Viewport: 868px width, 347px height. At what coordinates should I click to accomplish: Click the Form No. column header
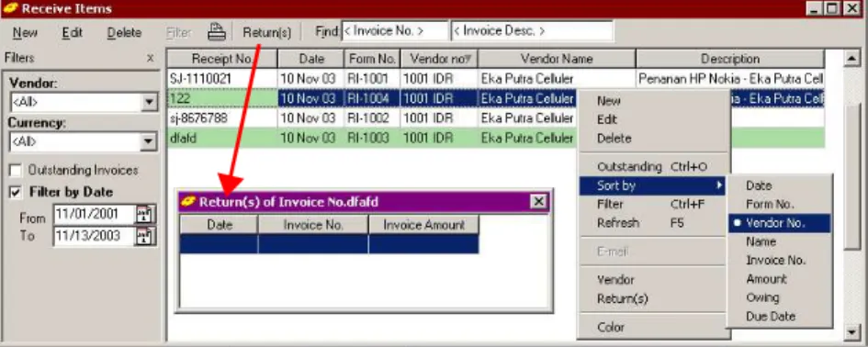[372, 59]
